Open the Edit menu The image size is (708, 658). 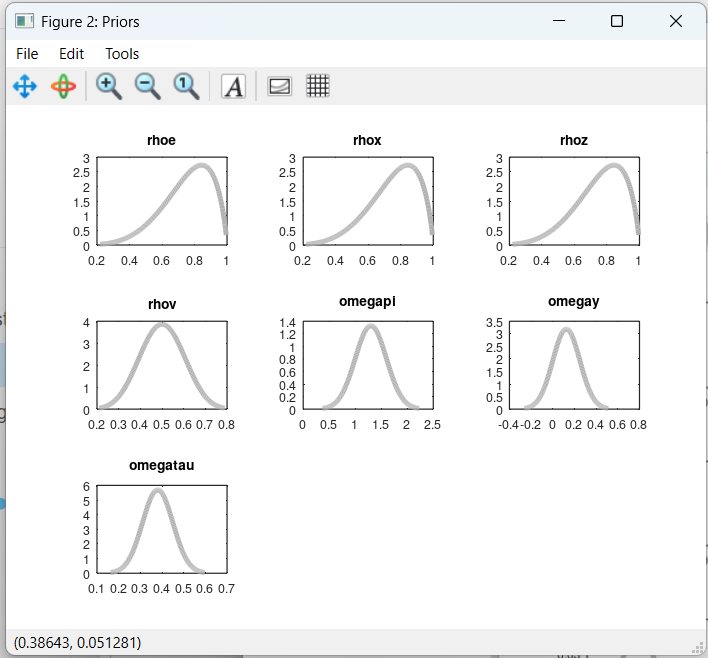72,54
